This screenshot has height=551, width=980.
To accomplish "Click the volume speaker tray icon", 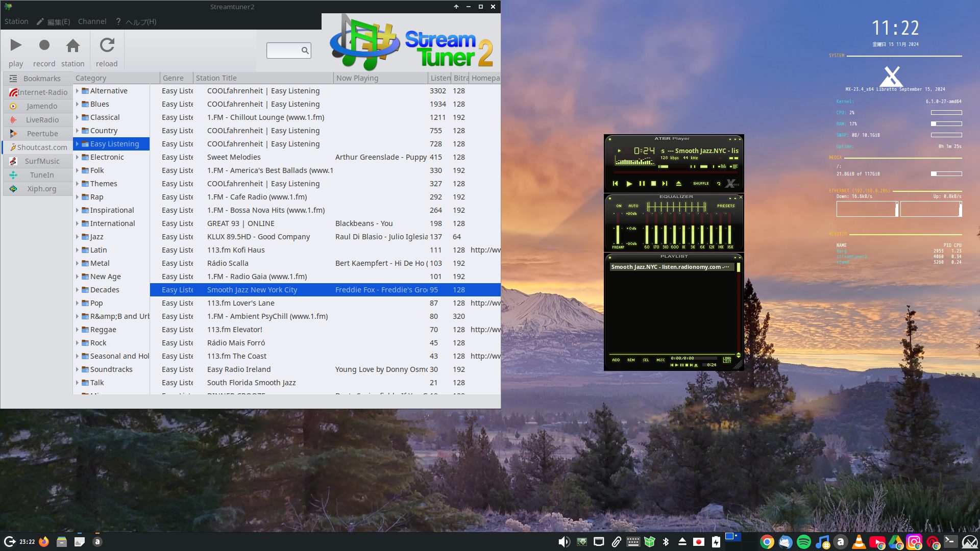I will tap(564, 542).
